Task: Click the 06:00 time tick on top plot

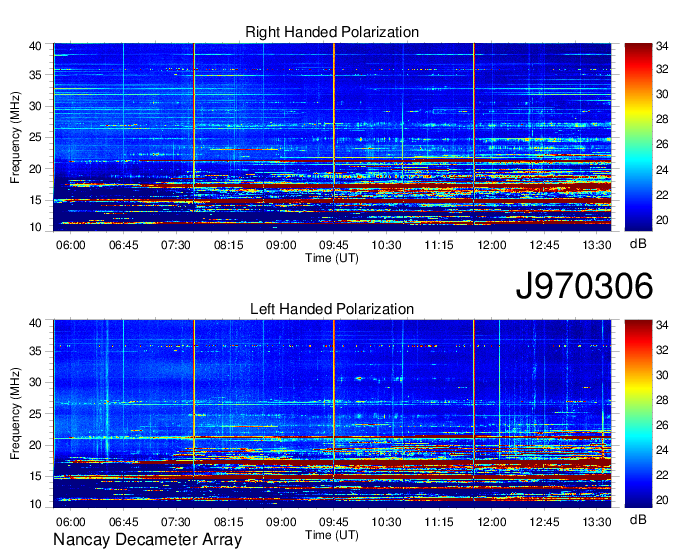Action: [71, 245]
